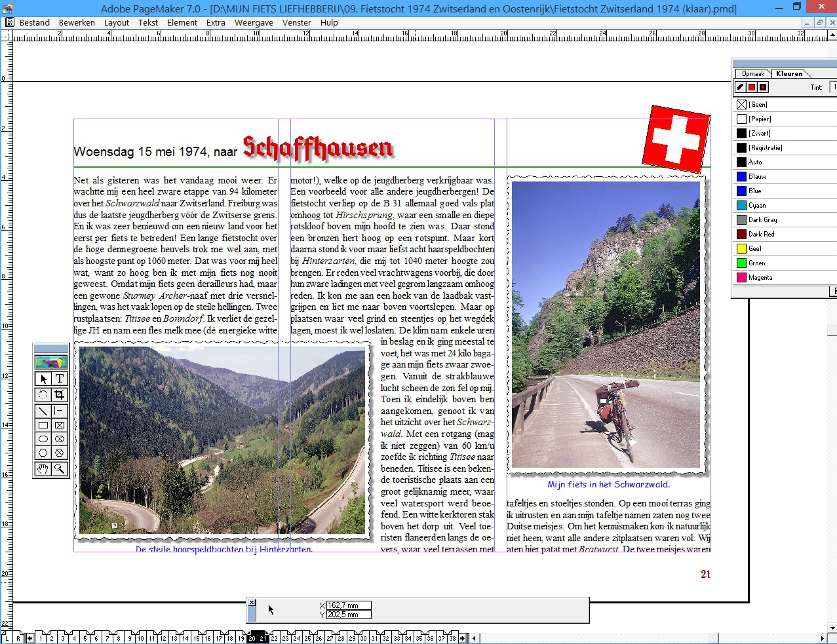Select the Zoom magnifier tool
This screenshot has width=837, height=644.
(59, 468)
